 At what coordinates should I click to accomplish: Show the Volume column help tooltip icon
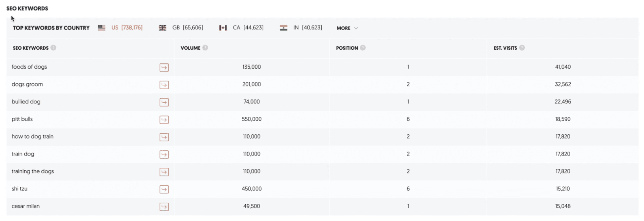point(205,48)
